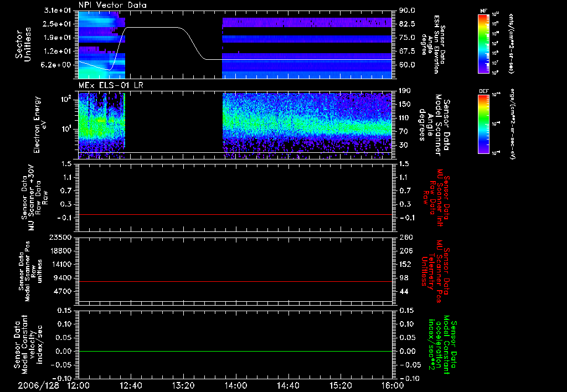The image size is (567, 392).
Task: Click the '12:40' time tick label
Action: click(x=131, y=386)
